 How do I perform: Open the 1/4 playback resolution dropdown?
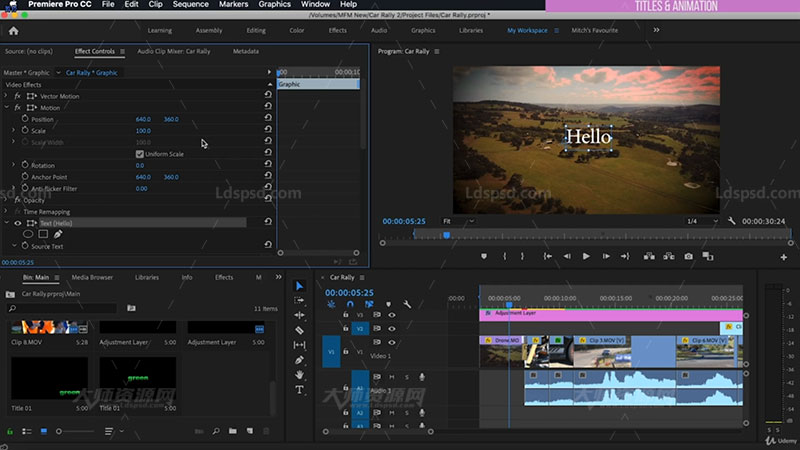702,221
